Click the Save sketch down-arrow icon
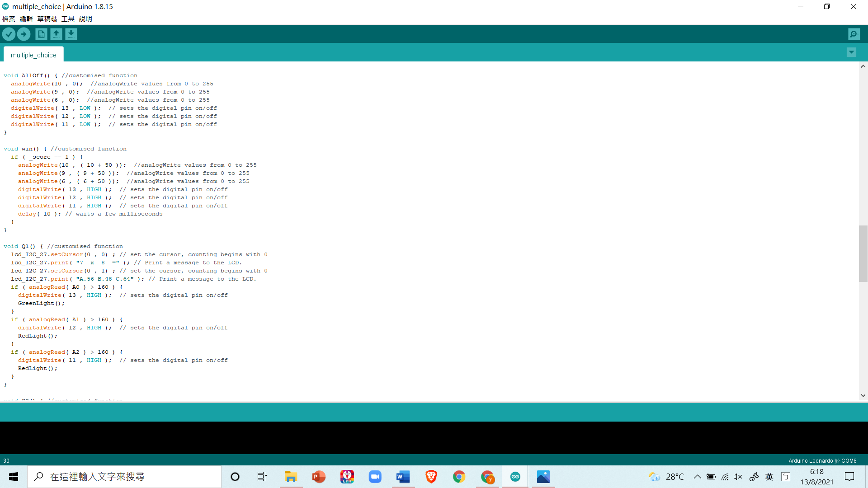 pos(71,34)
